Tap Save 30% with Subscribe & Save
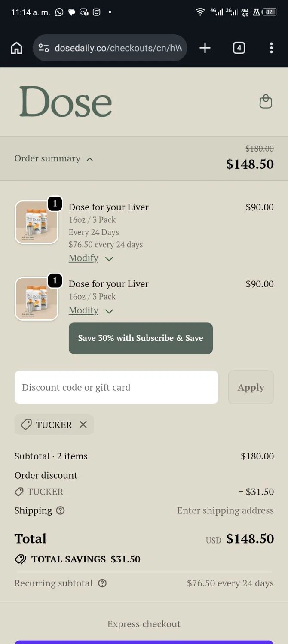The height and width of the screenshot is (644, 288). pos(141,338)
